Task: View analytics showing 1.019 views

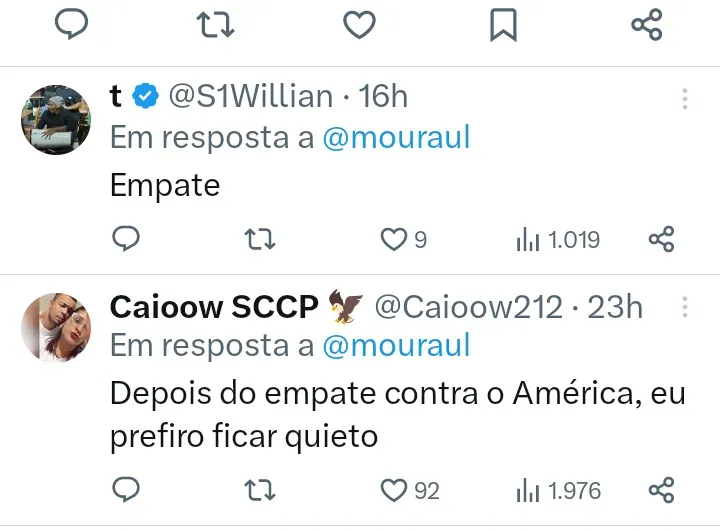Action: click(558, 240)
